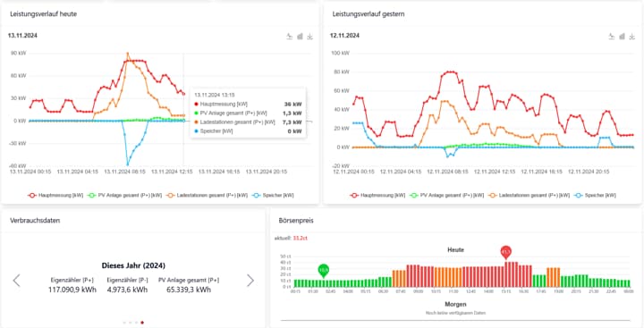Toggle PV Anlage gesamt in yesterday's legend

click(447, 196)
